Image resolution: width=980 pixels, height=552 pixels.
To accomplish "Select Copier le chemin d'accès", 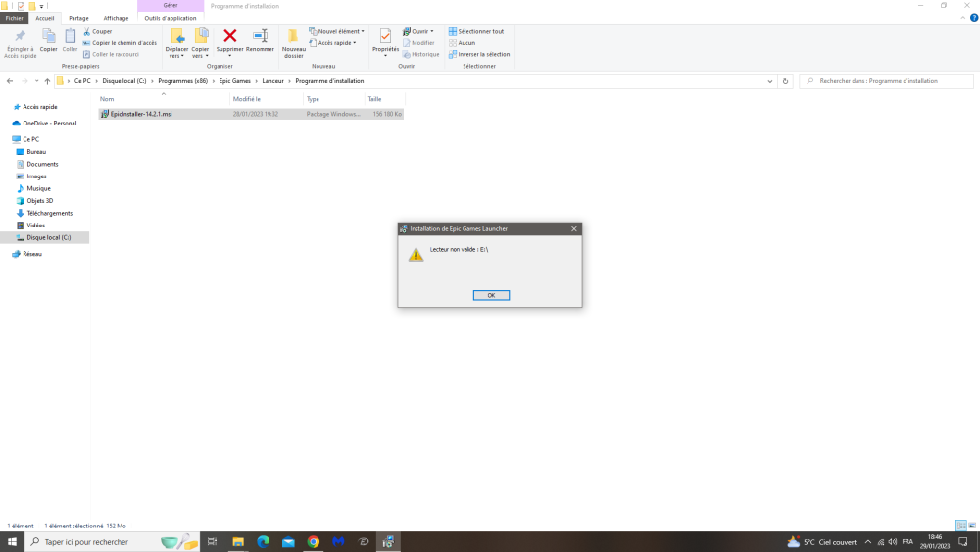I will point(120,43).
